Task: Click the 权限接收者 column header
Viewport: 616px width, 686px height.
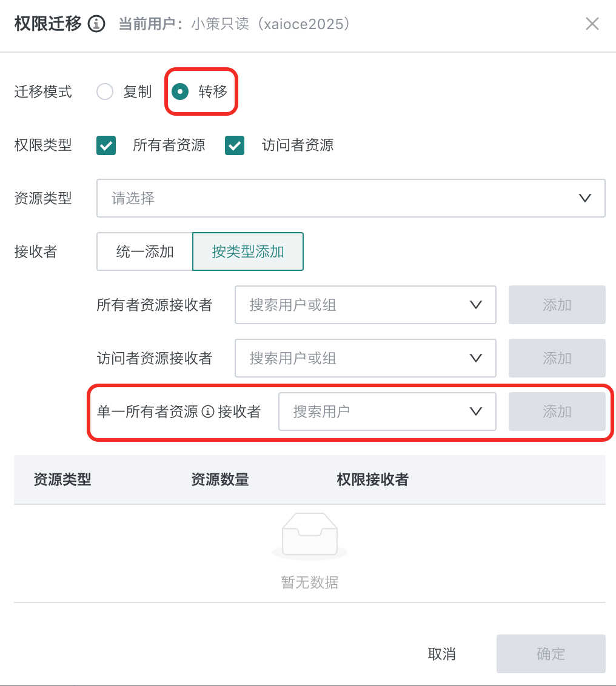Action: (373, 479)
